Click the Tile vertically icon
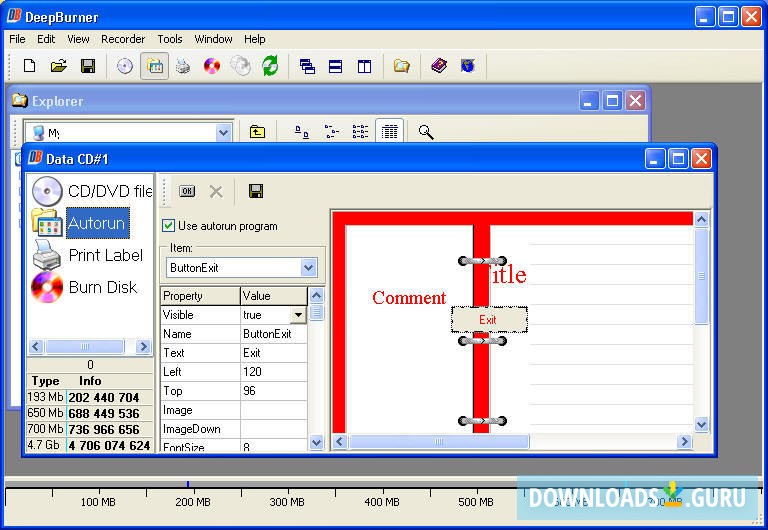This screenshot has width=768, height=530. [x=364, y=66]
